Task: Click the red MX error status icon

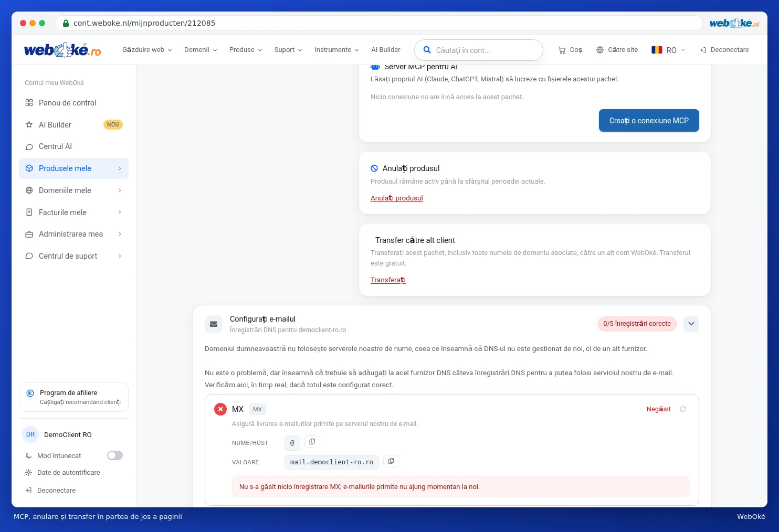Action: (220, 409)
